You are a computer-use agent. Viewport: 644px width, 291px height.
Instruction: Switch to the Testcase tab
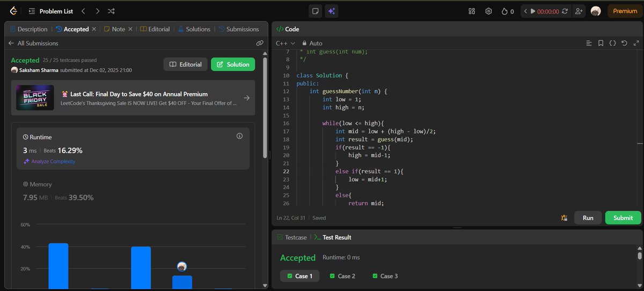pos(292,237)
